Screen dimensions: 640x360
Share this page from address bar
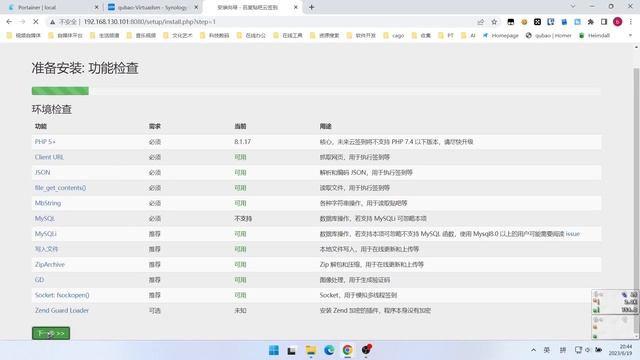coord(480,22)
